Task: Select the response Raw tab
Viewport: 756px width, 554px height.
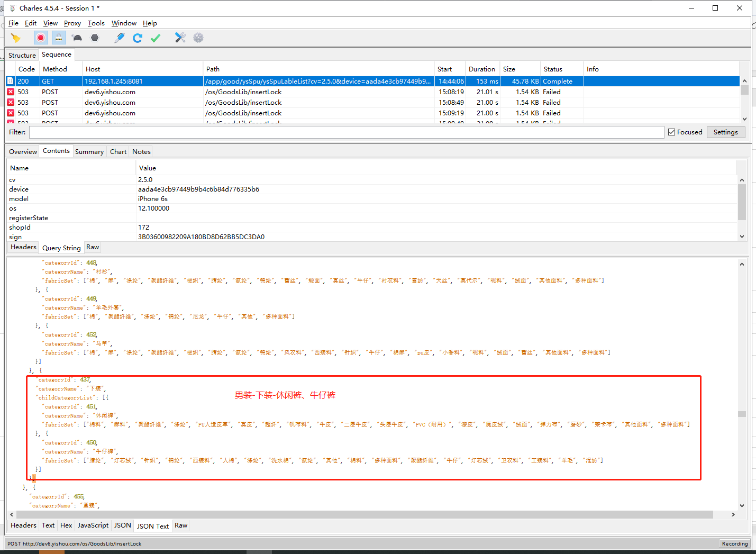Action: click(181, 525)
